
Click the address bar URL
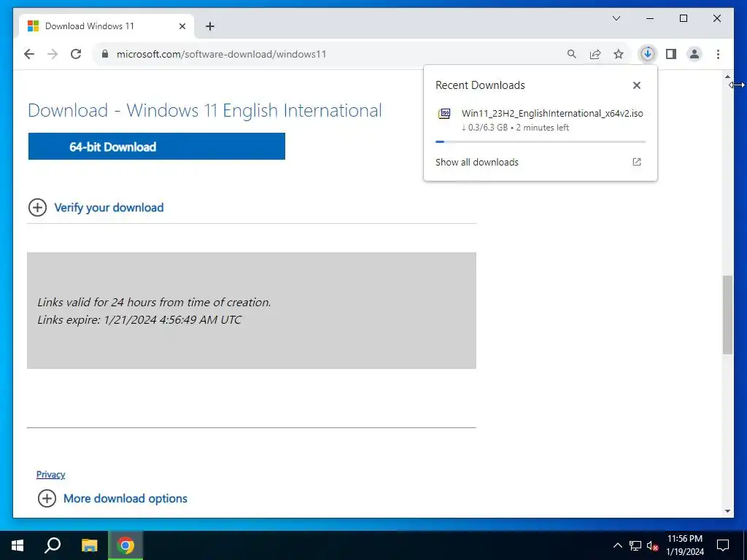(x=222, y=54)
